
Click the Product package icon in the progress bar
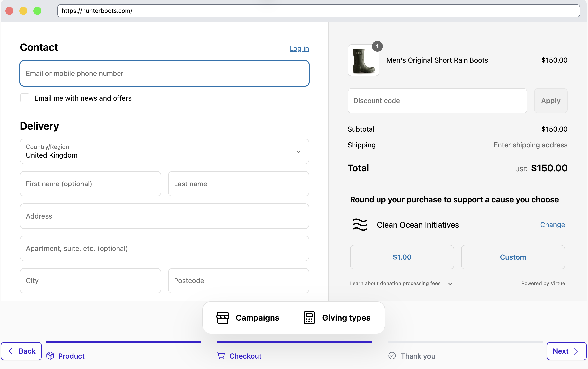point(50,356)
